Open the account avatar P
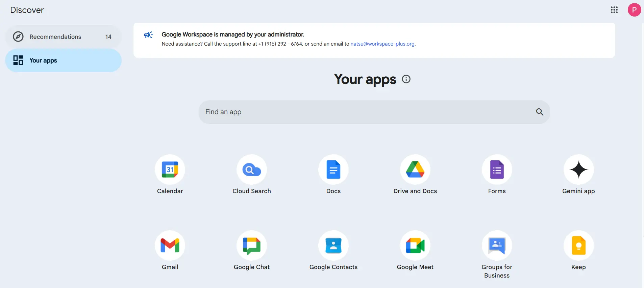Screen dimensions: 644x288 click(x=634, y=10)
